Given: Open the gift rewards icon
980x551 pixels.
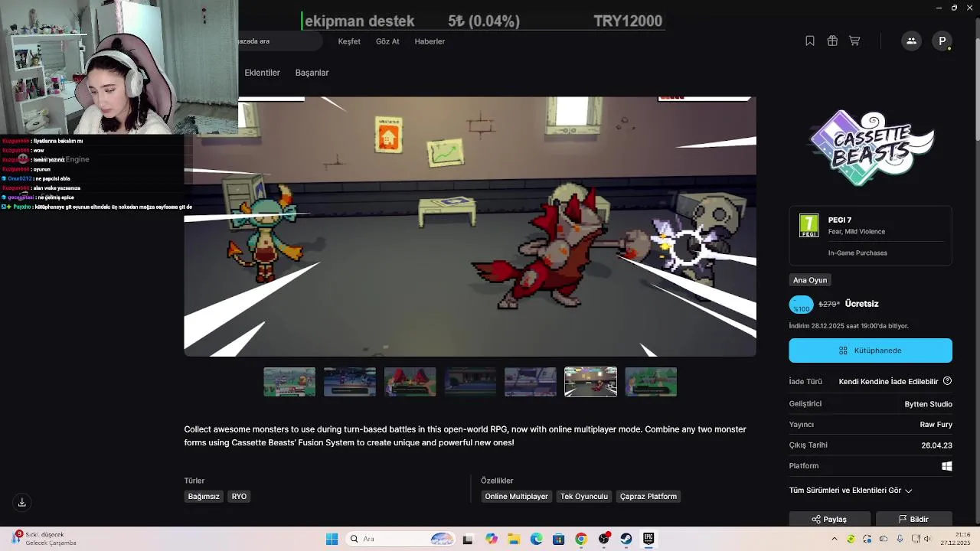Looking at the screenshot, I should (x=832, y=41).
